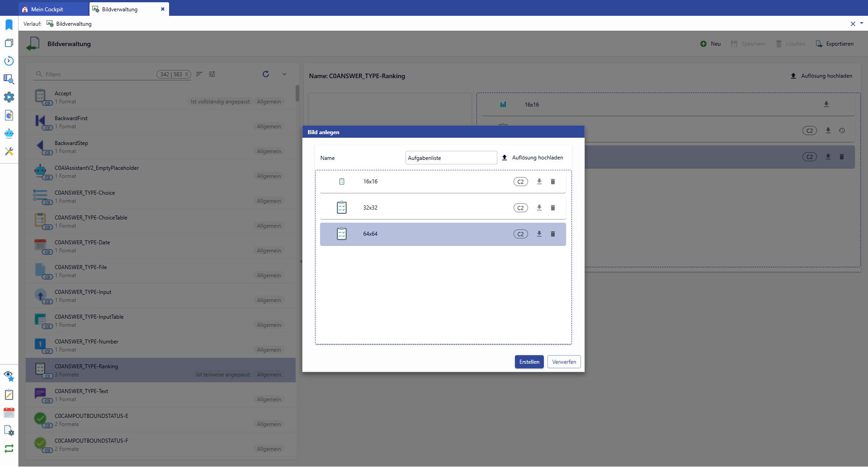
Task: Click C2 badge of 32x32 row
Action: pyautogui.click(x=521, y=208)
